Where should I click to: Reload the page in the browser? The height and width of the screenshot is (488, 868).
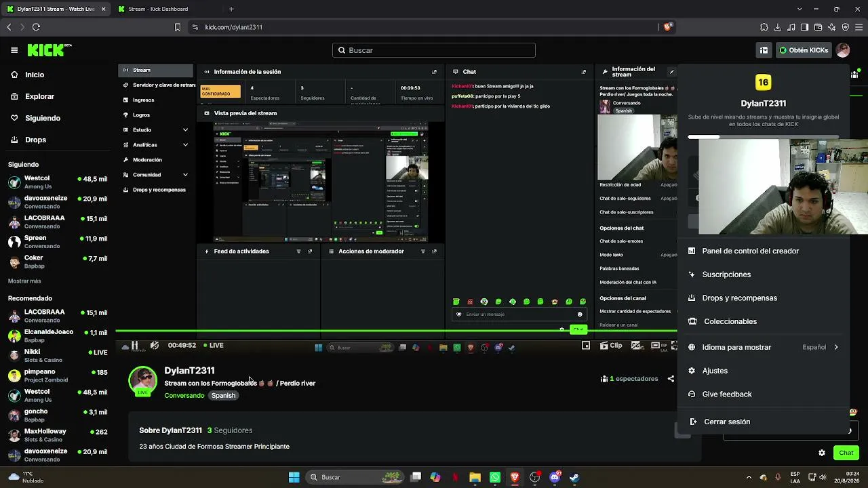coord(36,27)
